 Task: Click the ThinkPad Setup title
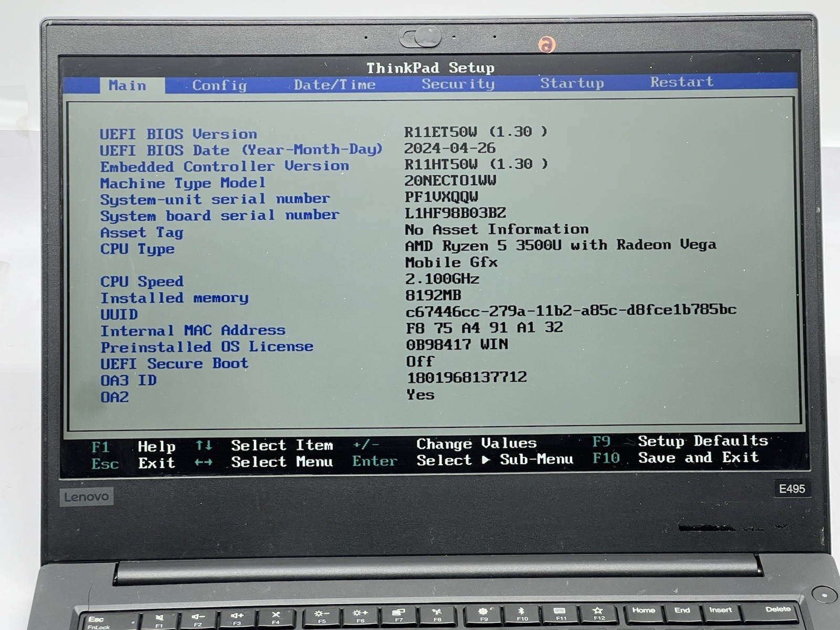pos(430,68)
